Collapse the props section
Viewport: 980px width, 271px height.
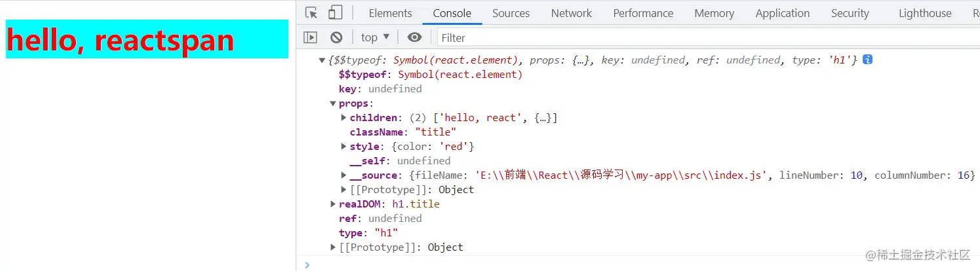(333, 103)
